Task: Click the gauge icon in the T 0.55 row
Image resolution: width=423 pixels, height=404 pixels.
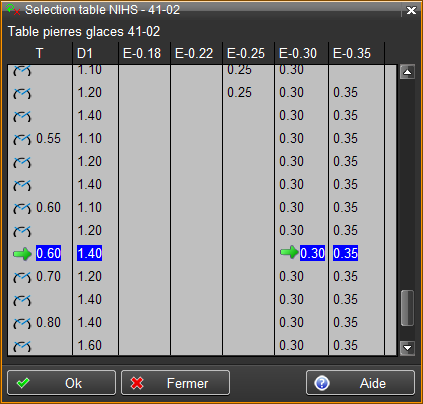Action: (x=22, y=139)
